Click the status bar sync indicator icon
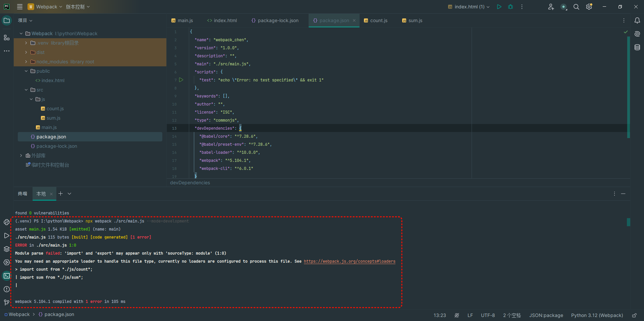Viewport: 644px width, 321px height. click(x=457, y=315)
